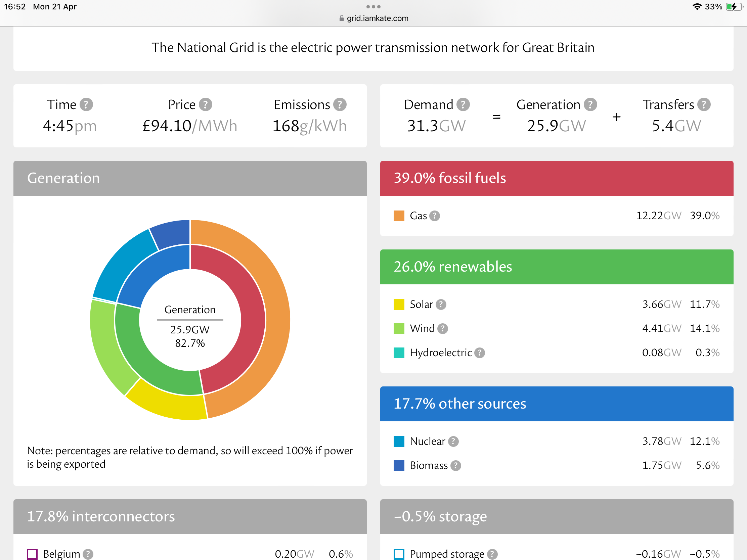Select the 39.0% fossil fuels header
The width and height of the screenshot is (747, 560).
(557, 178)
